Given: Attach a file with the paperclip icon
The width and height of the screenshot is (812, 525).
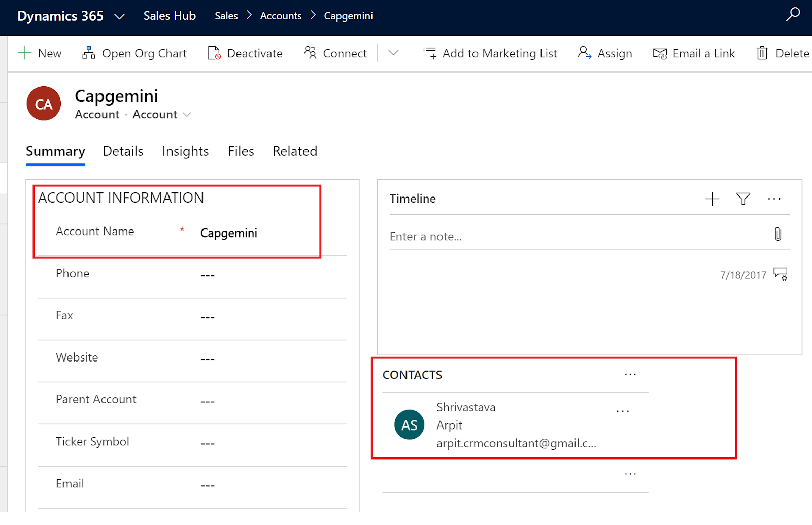Looking at the screenshot, I should pos(778,234).
